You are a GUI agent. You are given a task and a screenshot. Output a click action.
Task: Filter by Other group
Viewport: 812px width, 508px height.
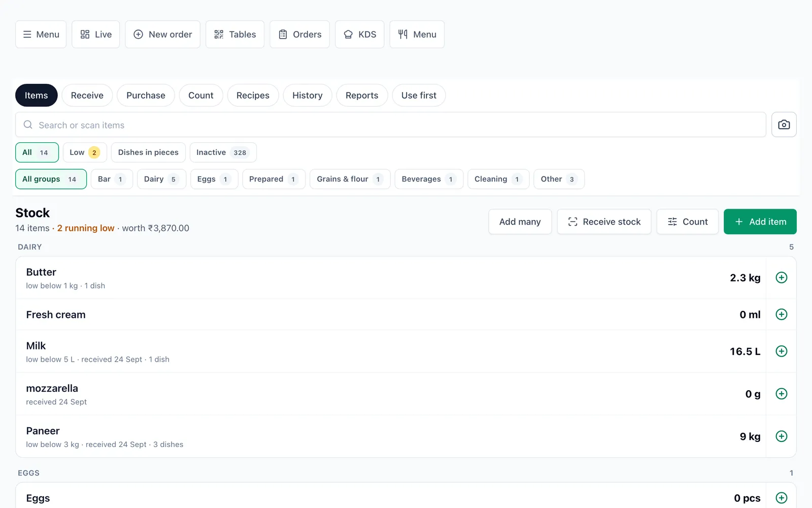[559, 179]
